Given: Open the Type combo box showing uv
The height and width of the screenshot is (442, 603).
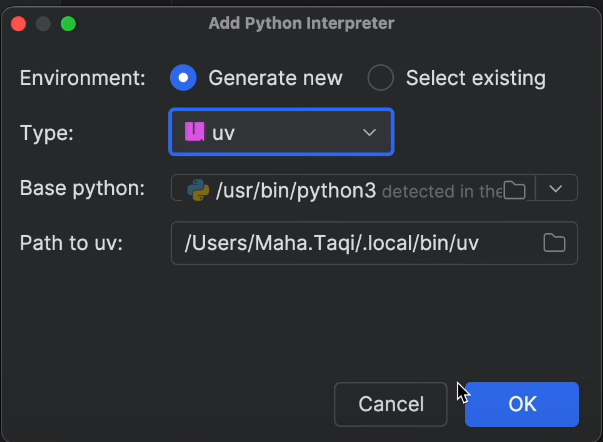Looking at the screenshot, I should pos(281,132).
